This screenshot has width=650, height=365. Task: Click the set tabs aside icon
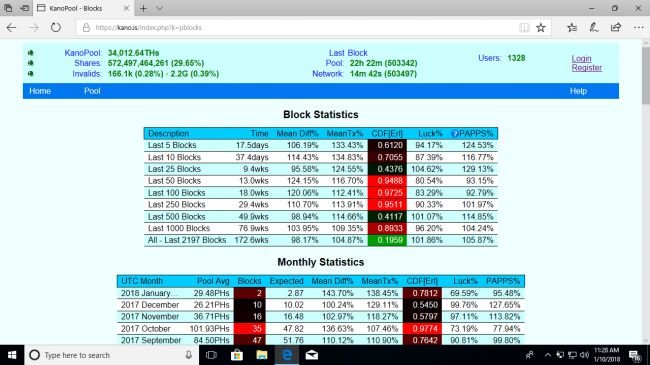coord(25,8)
